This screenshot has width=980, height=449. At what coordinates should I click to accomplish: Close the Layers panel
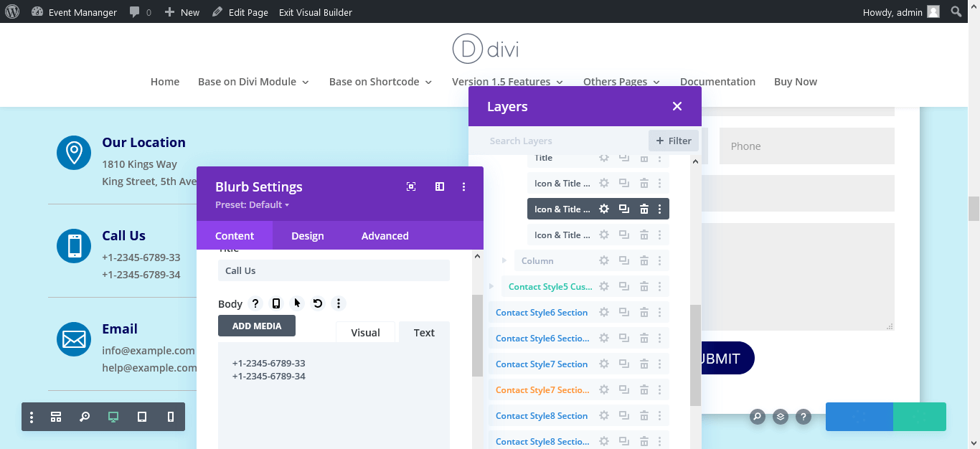click(x=677, y=106)
